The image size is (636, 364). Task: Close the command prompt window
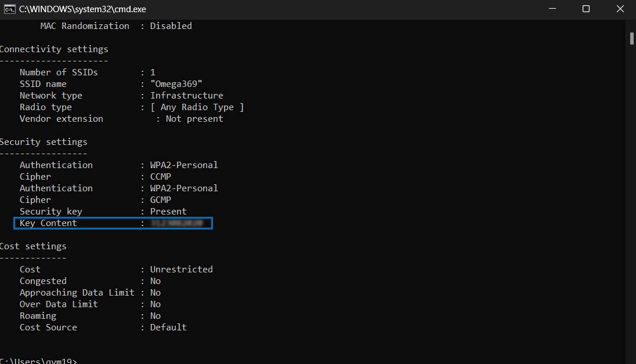(x=619, y=9)
